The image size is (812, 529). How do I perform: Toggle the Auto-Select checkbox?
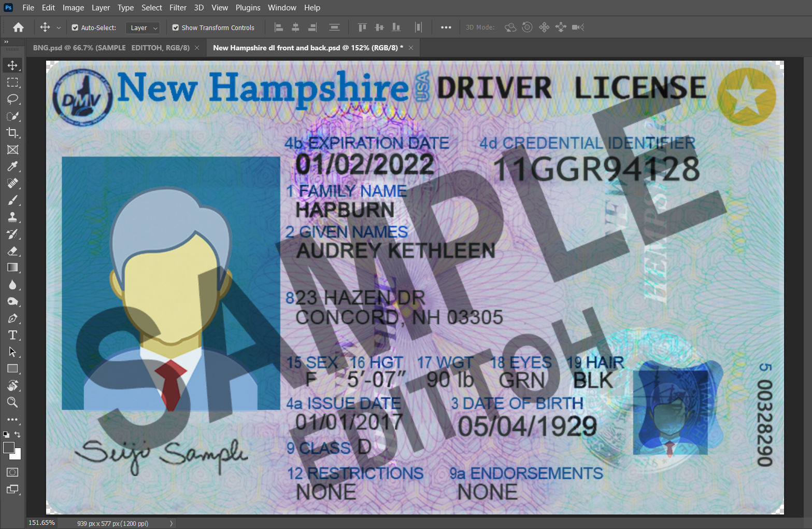(75, 27)
